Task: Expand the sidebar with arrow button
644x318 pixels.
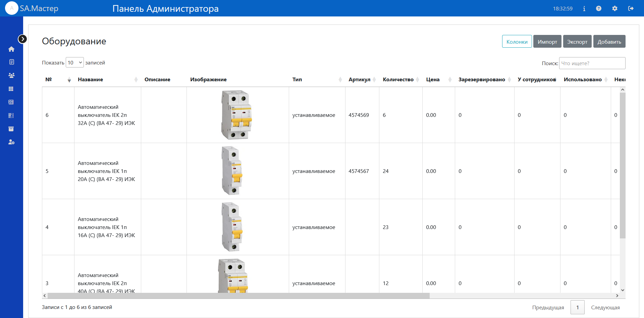Action: point(22,39)
